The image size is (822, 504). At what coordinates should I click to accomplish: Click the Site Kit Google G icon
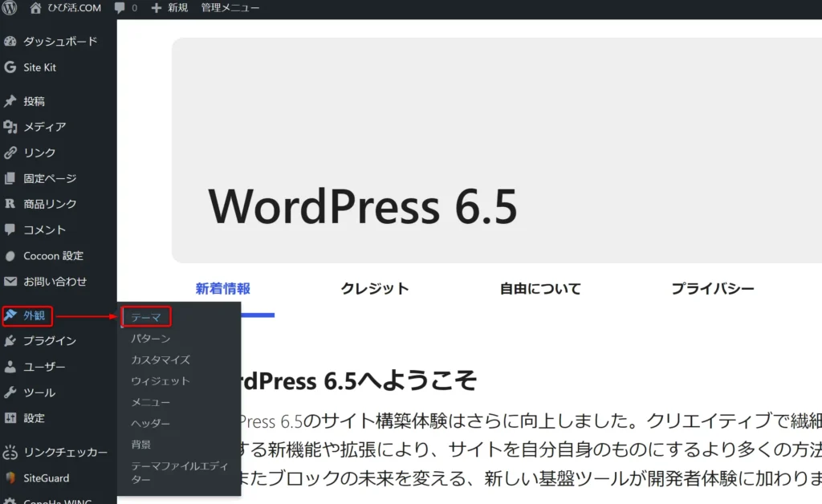pyautogui.click(x=10, y=67)
